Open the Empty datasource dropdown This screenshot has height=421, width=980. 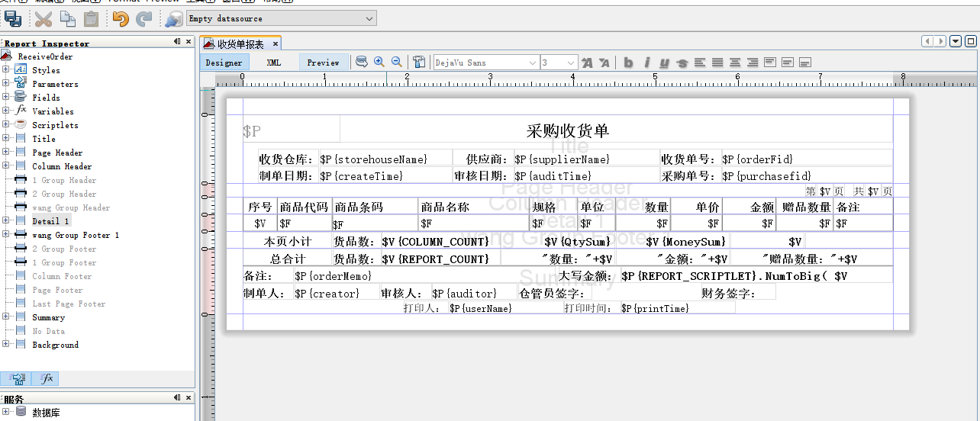click(x=281, y=18)
